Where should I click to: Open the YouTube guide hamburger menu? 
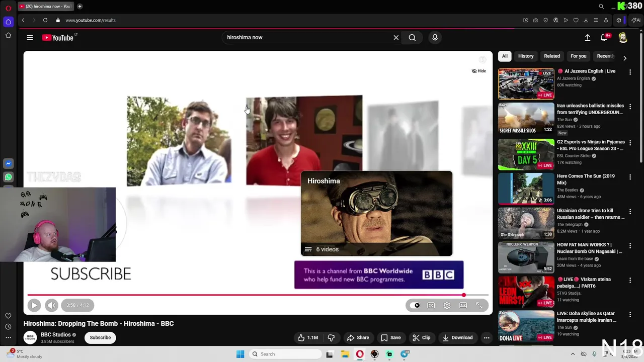click(x=30, y=38)
